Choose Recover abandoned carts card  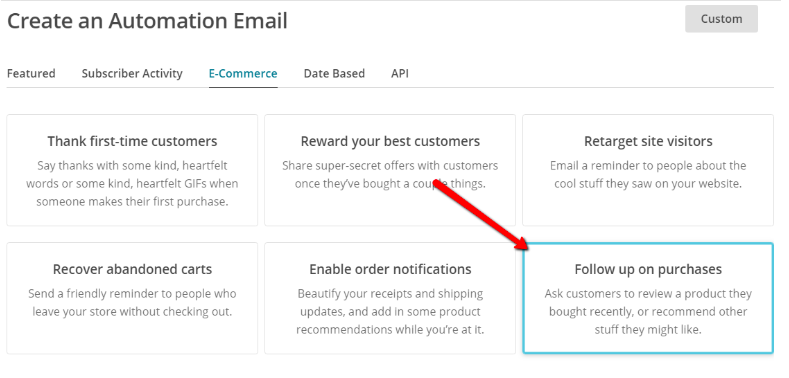(x=132, y=298)
